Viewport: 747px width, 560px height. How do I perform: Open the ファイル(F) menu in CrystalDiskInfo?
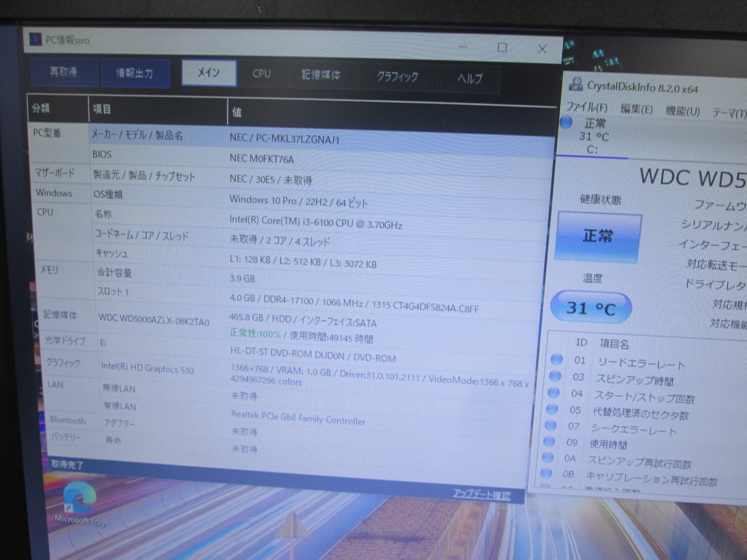(x=586, y=107)
